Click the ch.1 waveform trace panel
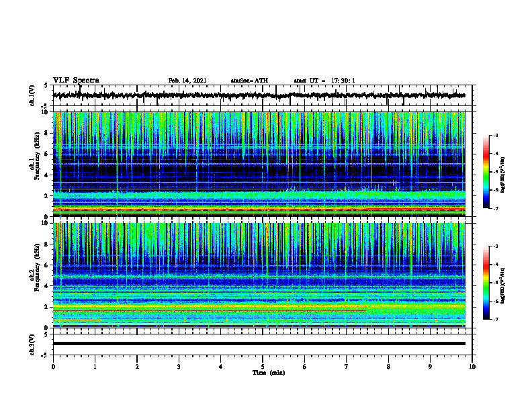532x411 pixels. point(263,95)
